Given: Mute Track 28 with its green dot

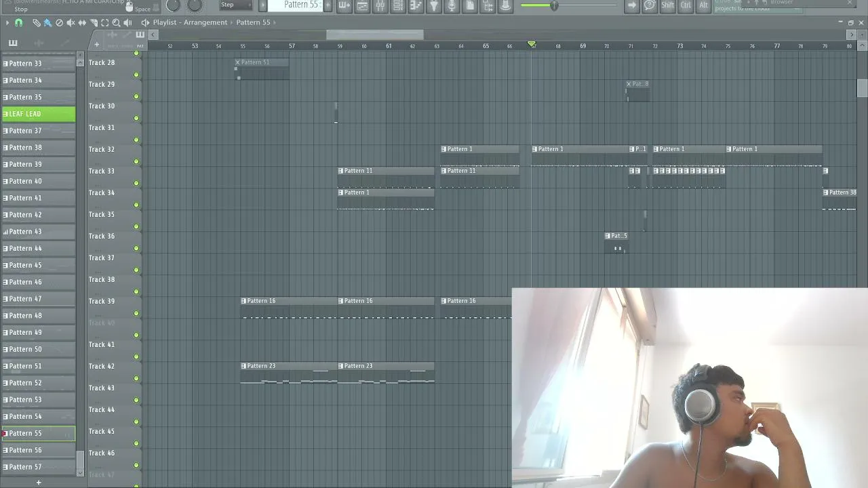Looking at the screenshot, I should 136,75.
